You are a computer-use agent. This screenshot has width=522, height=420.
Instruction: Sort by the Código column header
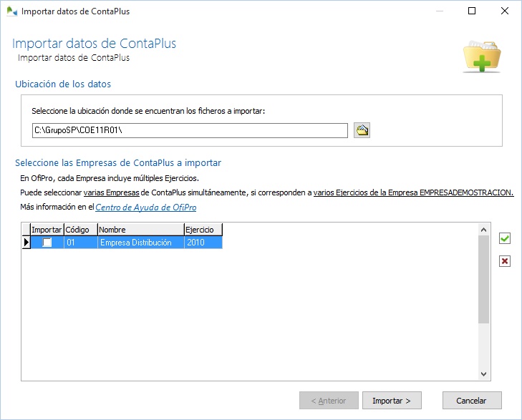click(x=80, y=230)
